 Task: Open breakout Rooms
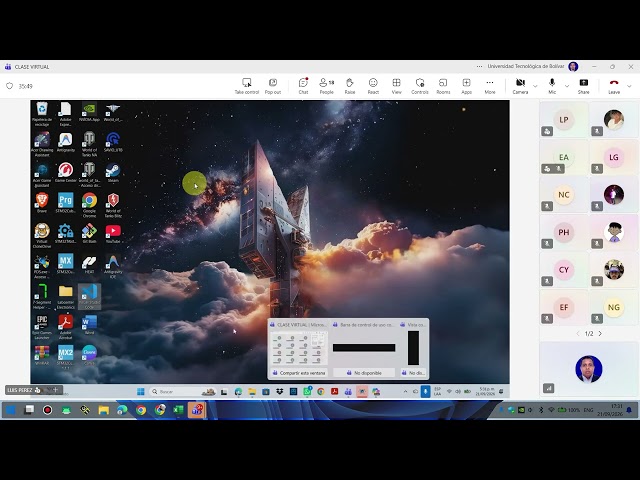443,86
